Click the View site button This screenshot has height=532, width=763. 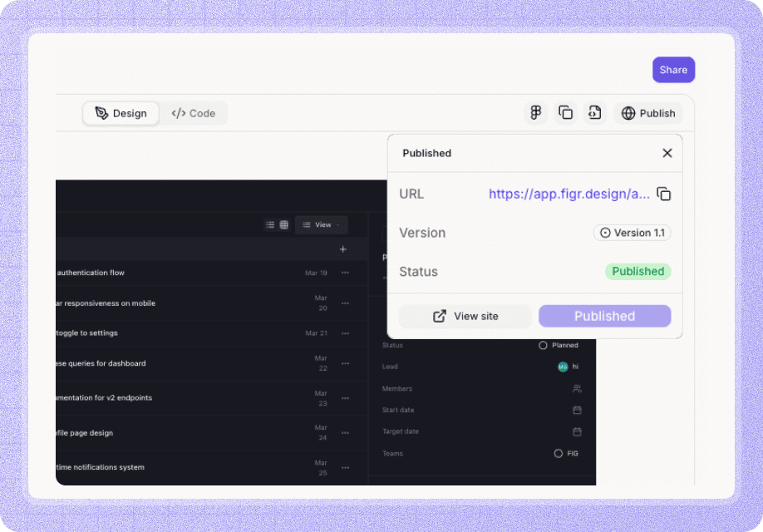[x=465, y=317]
